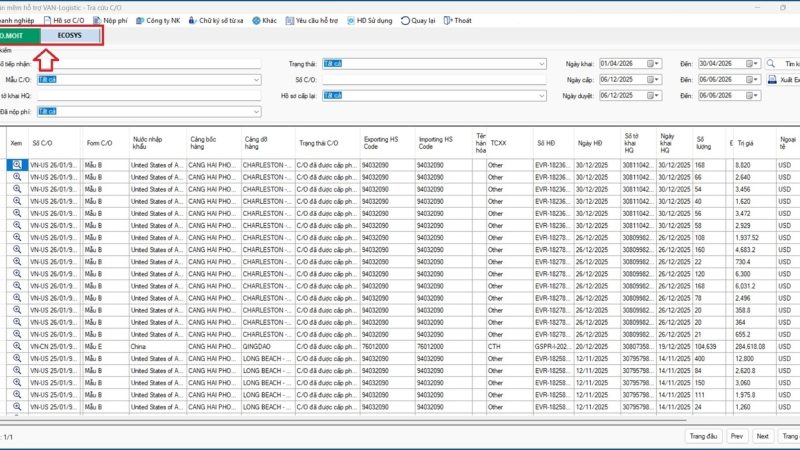This screenshot has height=450, width=800.
Task: Open the Ngày duyệt Đến date dropdown arrow
Action: coord(756,95)
